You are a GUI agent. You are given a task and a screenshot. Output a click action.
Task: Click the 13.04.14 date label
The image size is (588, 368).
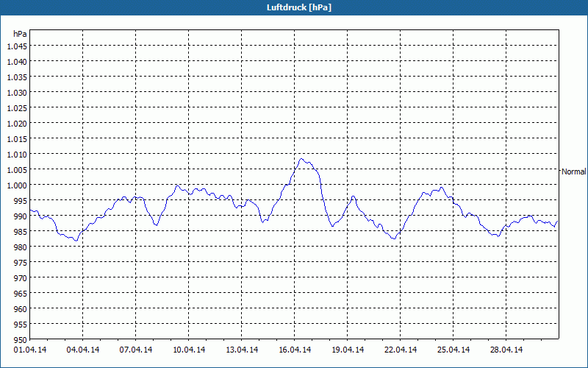point(242,350)
